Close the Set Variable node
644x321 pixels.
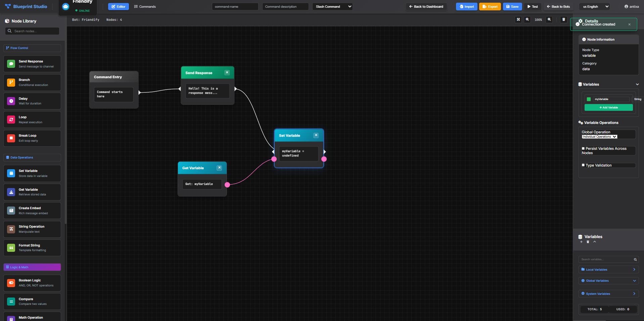pyautogui.click(x=316, y=135)
